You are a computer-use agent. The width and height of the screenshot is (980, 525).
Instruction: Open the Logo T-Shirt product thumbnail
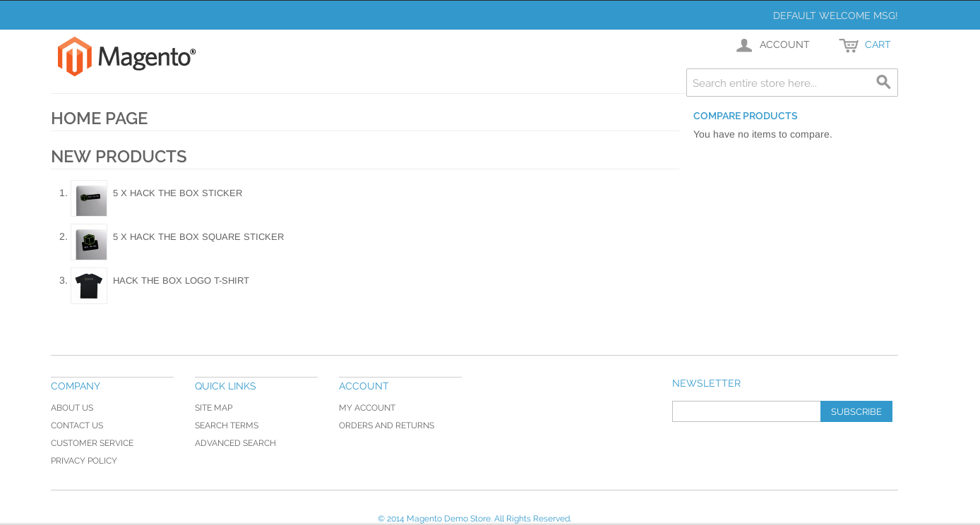[x=89, y=286]
